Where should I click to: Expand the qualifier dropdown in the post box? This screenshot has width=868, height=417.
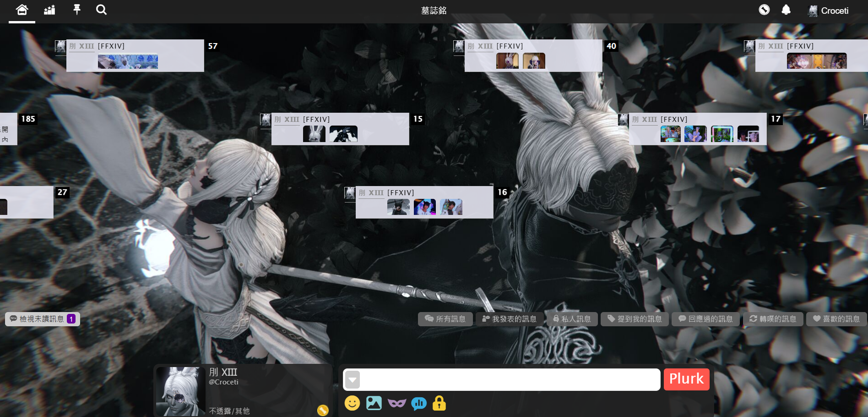point(353,379)
